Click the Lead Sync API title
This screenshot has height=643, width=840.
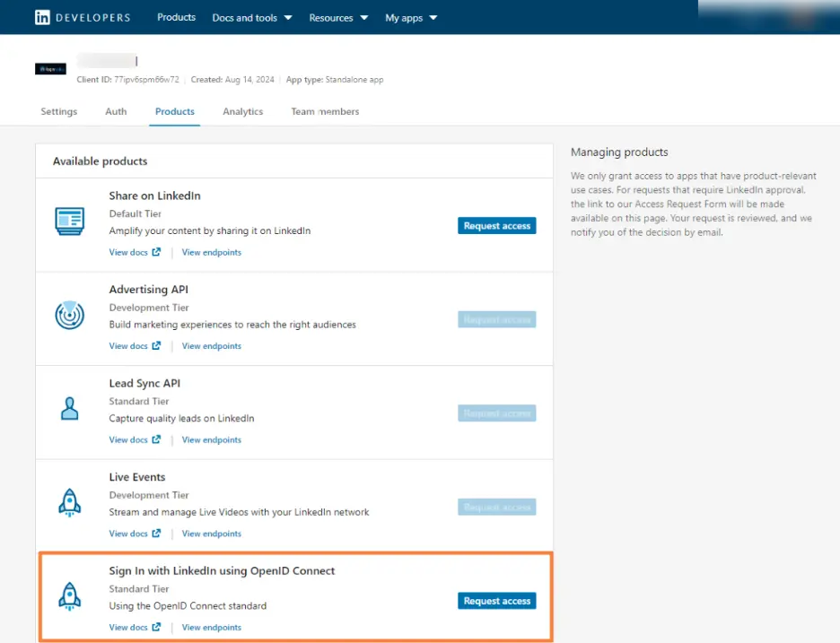(x=144, y=383)
